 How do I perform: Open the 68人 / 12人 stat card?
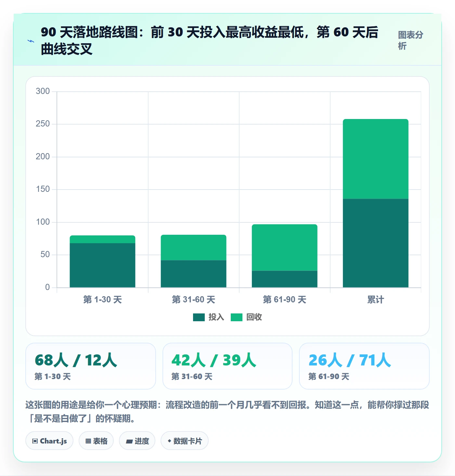click(91, 366)
